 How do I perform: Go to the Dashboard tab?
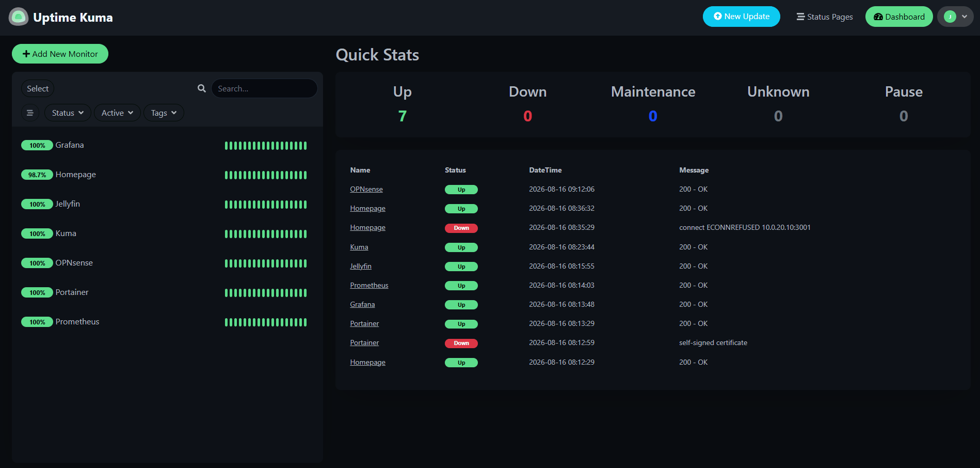coord(899,17)
